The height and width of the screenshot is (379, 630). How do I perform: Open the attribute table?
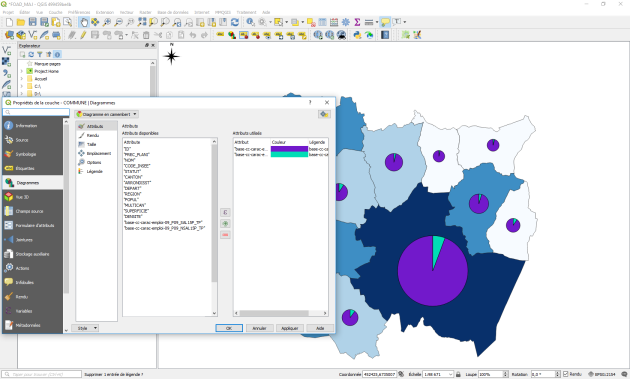[x=322, y=22]
